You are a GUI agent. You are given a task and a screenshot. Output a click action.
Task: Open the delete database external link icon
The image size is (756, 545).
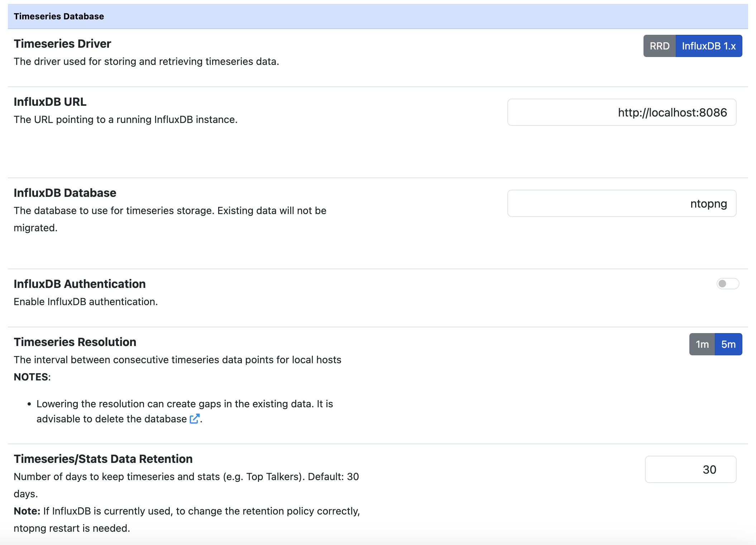pyautogui.click(x=195, y=419)
